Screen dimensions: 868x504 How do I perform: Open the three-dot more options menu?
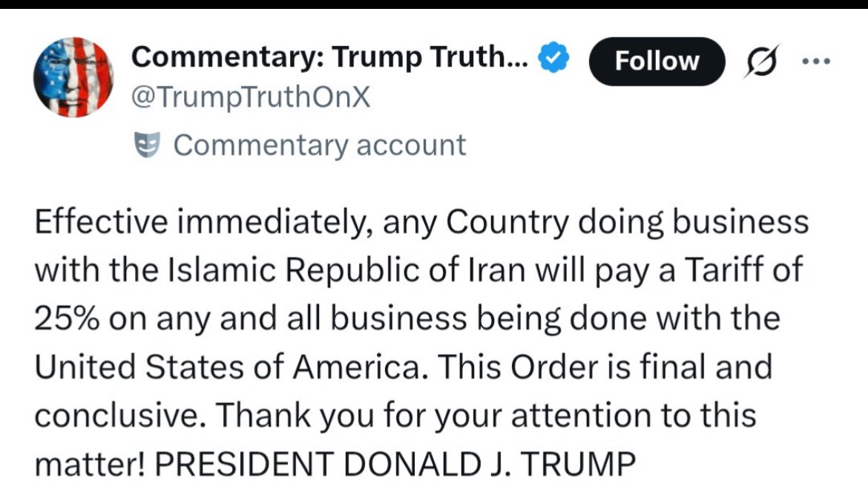coord(817,62)
